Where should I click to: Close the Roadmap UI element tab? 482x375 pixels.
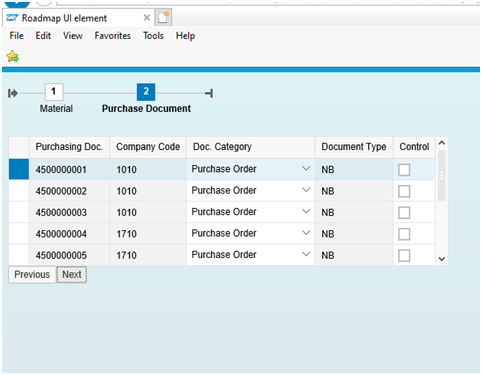pyautogui.click(x=146, y=18)
